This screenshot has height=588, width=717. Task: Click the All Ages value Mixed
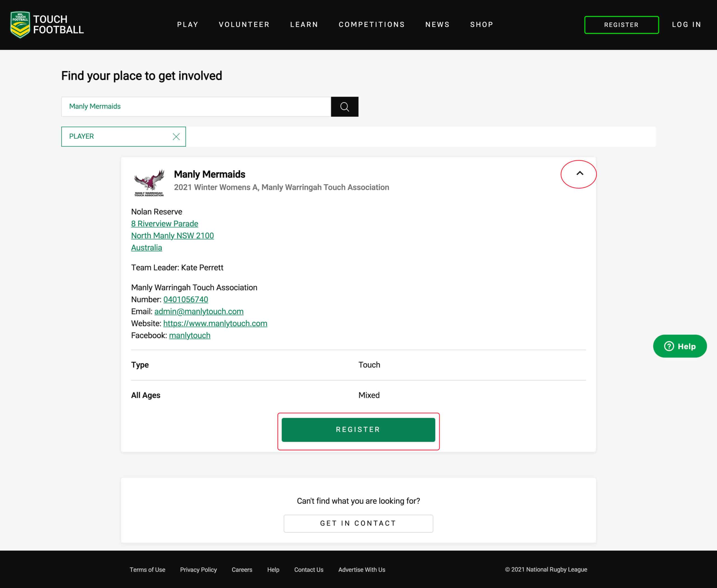pos(369,395)
